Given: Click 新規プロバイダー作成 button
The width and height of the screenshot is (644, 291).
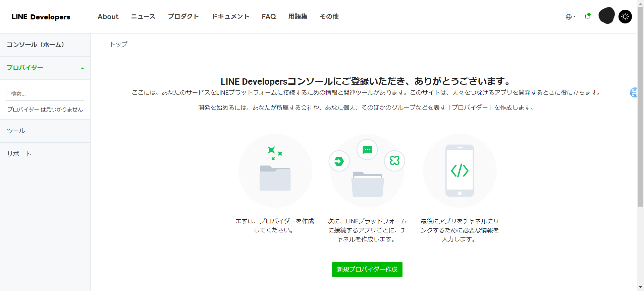Looking at the screenshot, I should [367, 270].
